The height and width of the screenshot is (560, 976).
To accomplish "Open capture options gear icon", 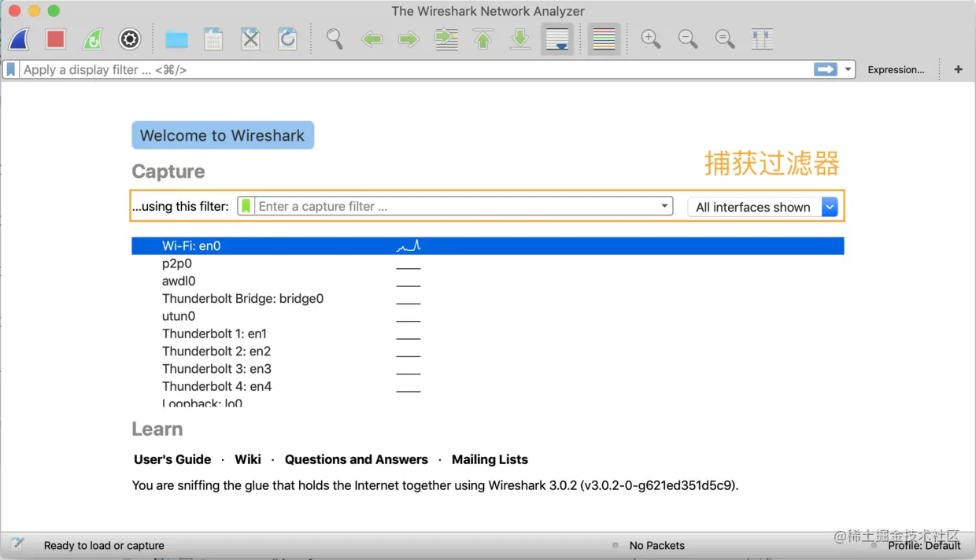I will pyautogui.click(x=130, y=39).
